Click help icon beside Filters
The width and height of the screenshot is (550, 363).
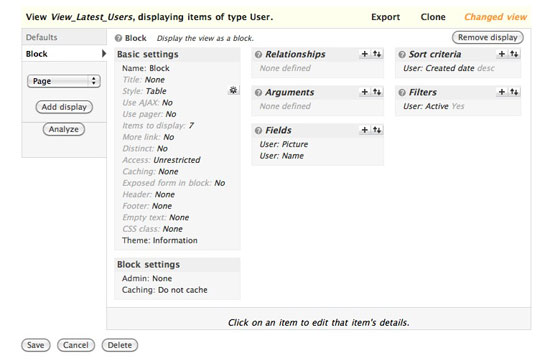point(402,93)
